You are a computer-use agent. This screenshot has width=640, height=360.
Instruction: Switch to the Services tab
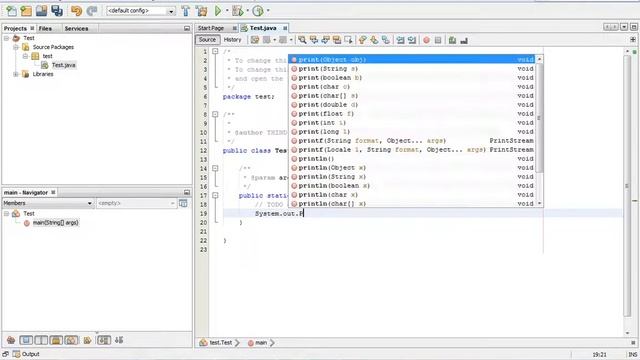(x=76, y=29)
